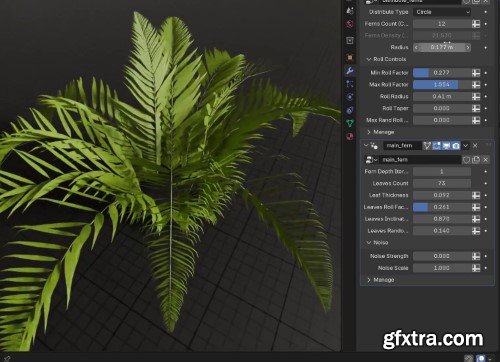Toggle attribute input for Leaf Thickness
This screenshot has height=362, width=500.
coord(476,195)
